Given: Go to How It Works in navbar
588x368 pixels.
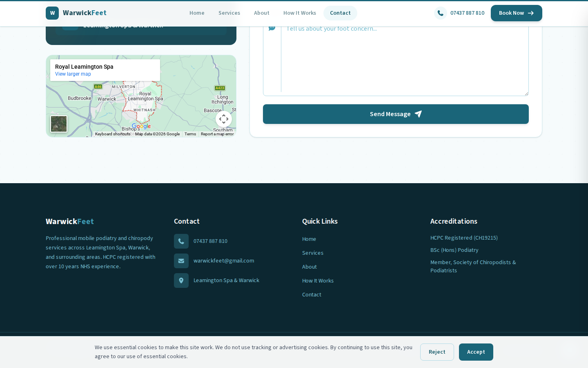Looking at the screenshot, I should (300, 13).
